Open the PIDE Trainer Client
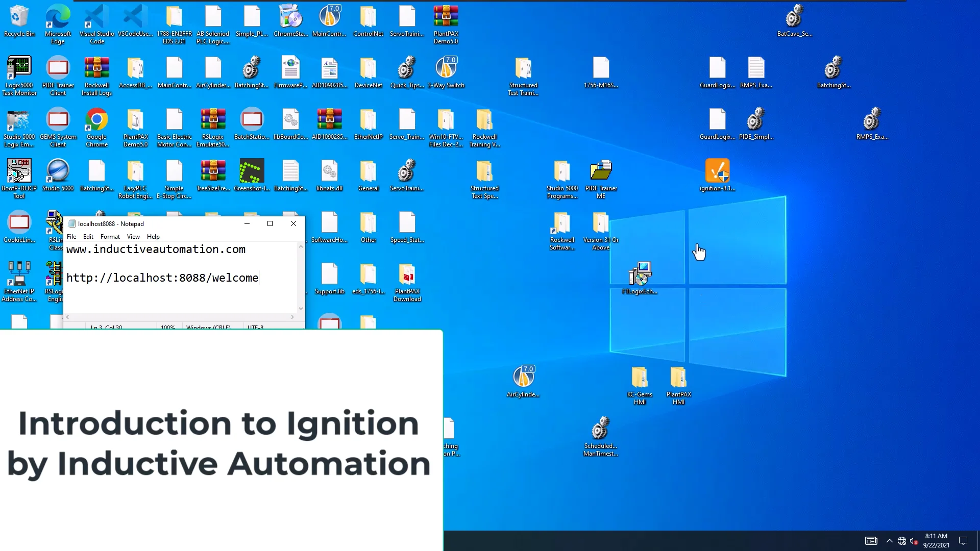Screen dimensions: 980x551 pos(58,68)
